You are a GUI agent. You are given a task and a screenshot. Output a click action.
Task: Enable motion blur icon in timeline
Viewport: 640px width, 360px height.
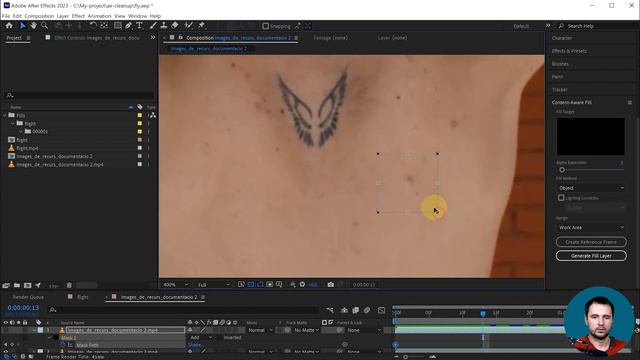pyautogui.click(x=367, y=310)
